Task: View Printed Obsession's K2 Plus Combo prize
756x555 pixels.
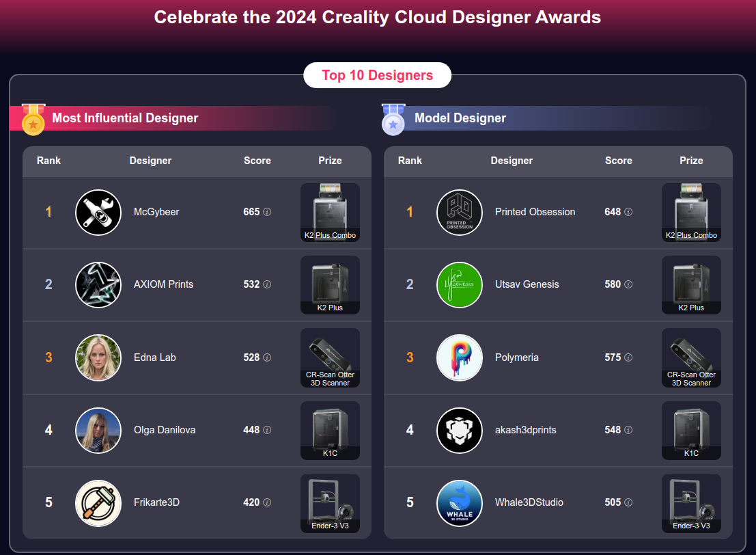Action: [691, 213]
